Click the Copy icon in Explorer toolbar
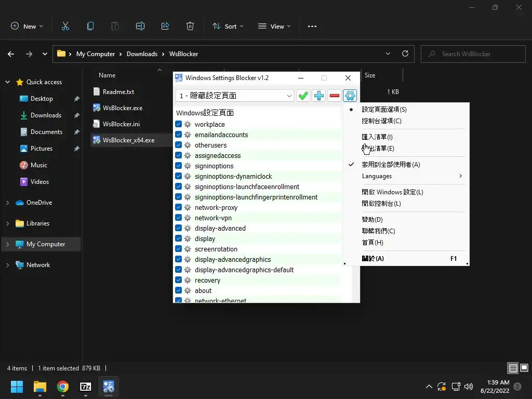The width and height of the screenshot is (532, 399). 90,26
